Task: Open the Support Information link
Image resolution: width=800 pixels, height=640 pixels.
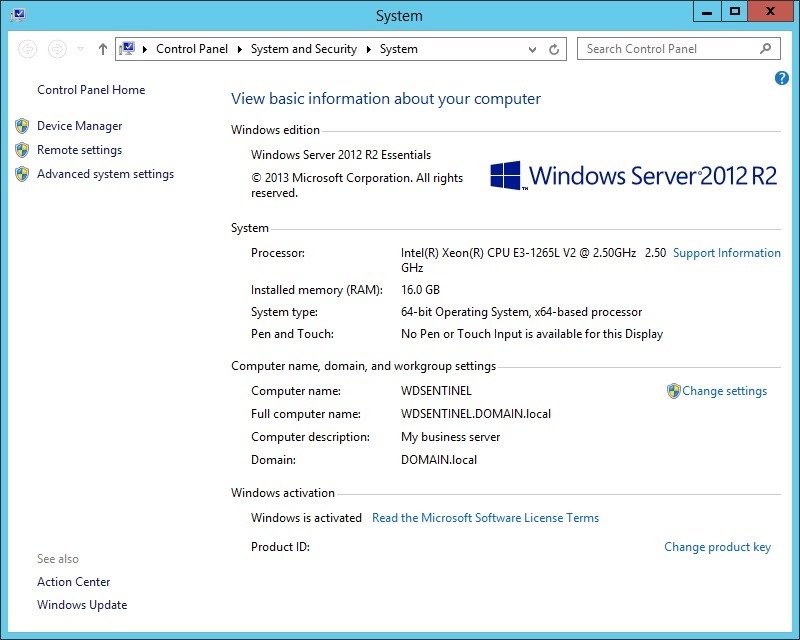Action: click(727, 253)
